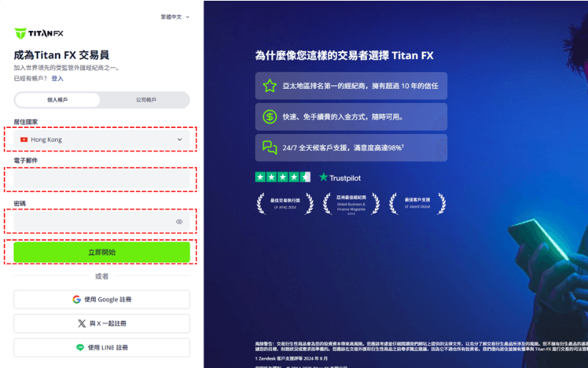Click the 居住國家 label
Image resolution: width=588 pixels, height=368 pixels.
tap(26, 121)
